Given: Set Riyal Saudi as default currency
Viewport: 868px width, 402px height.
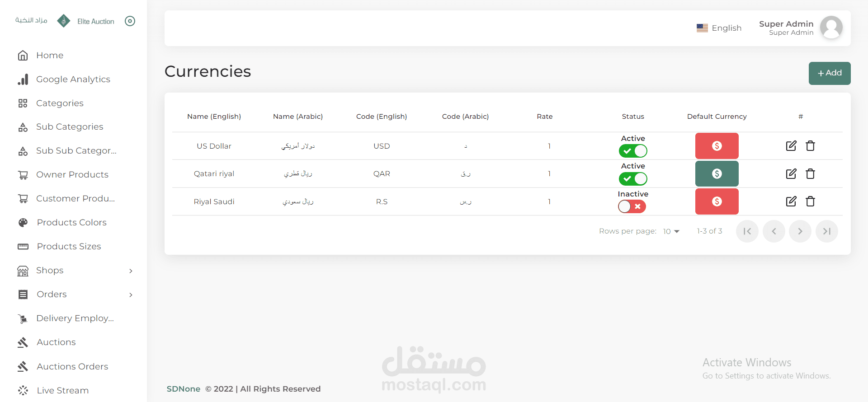Looking at the screenshot, I should click(717, 201).
